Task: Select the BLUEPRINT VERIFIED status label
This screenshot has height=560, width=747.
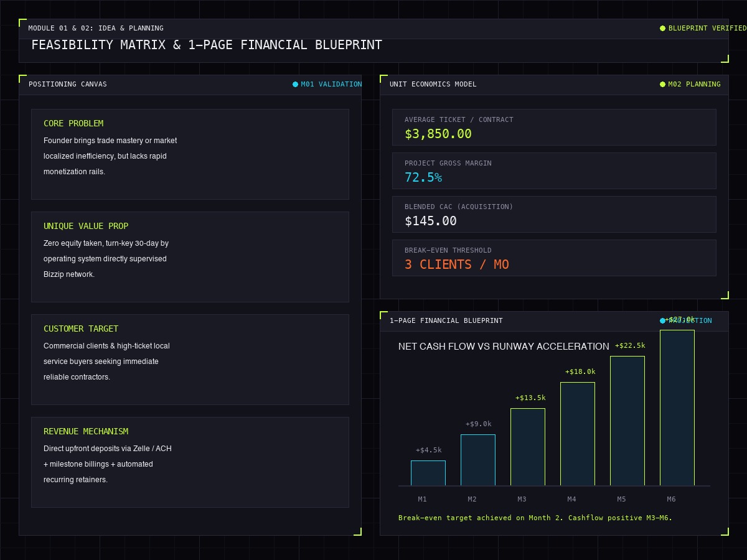Action: coord(707,28)
